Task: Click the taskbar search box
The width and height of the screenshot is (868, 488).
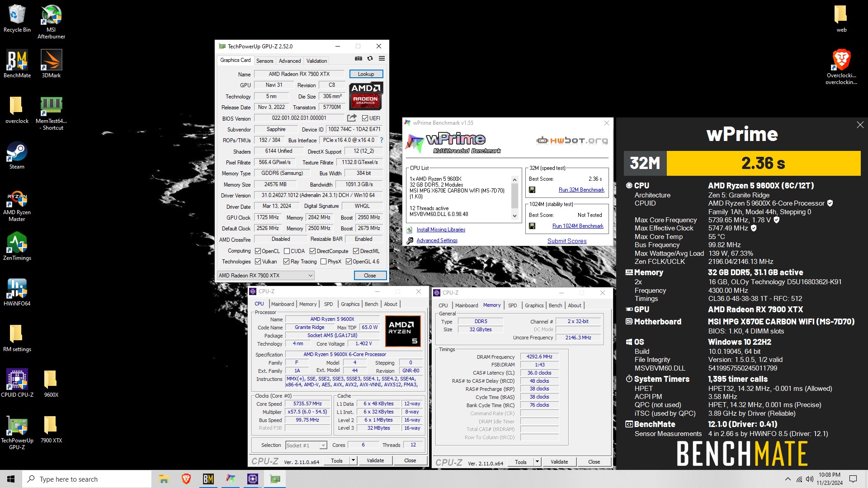Action: (87, 479)
